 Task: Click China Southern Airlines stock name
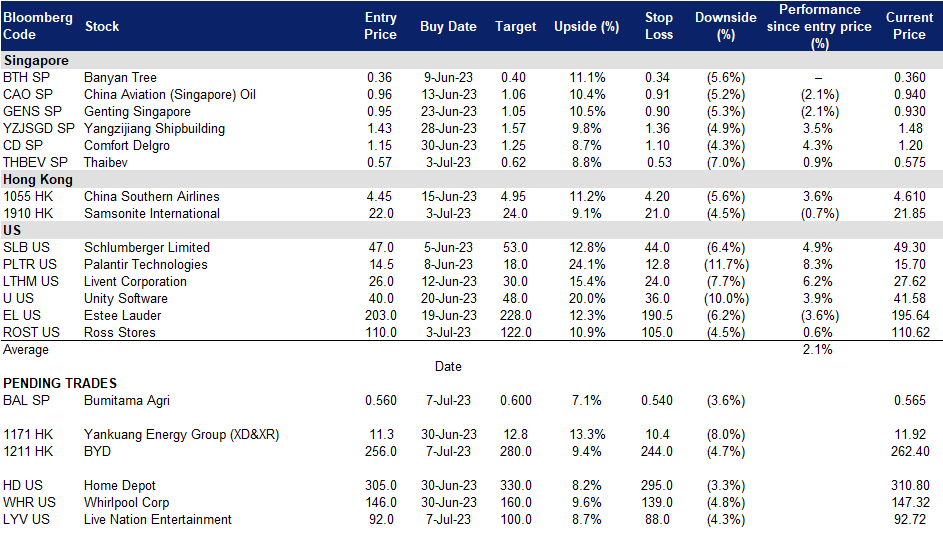pos(152,197)
